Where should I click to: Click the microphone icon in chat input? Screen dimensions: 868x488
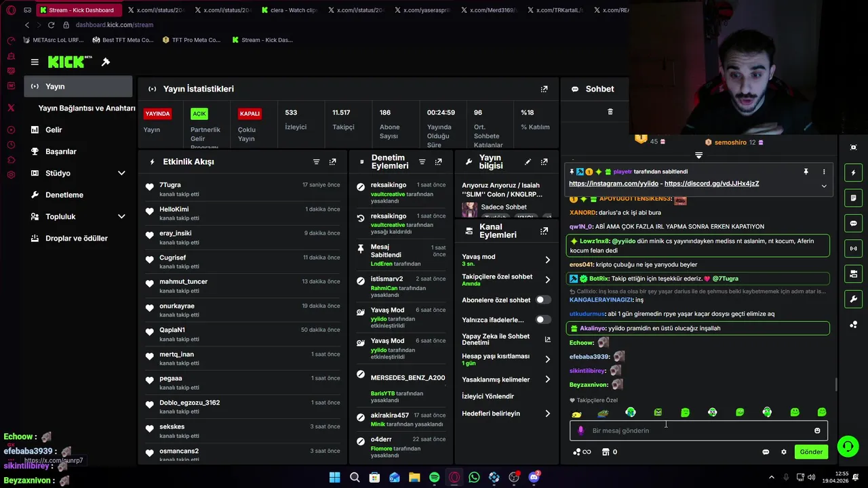pyautogui.click(x=580, y=430)
